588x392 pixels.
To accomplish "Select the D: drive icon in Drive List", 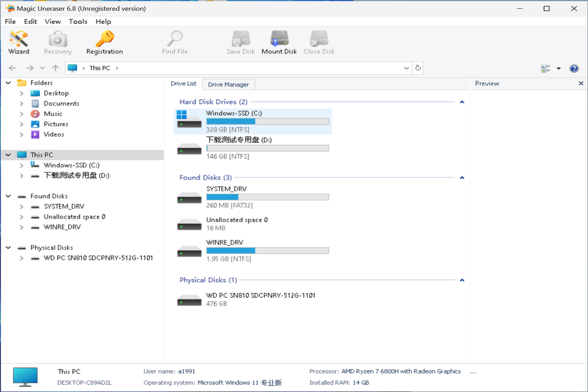I will [189, 149].
